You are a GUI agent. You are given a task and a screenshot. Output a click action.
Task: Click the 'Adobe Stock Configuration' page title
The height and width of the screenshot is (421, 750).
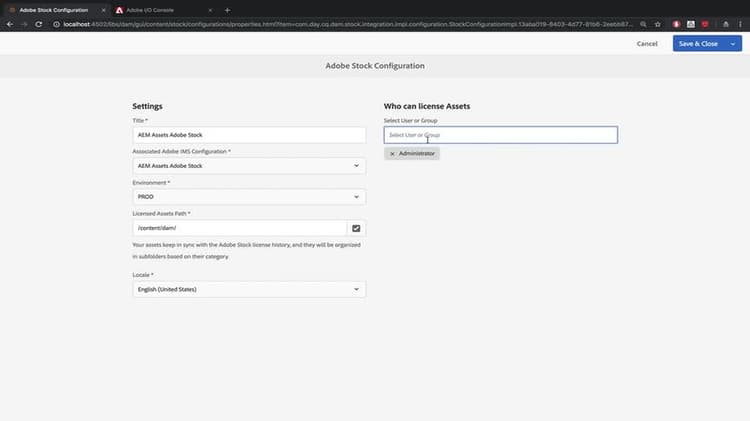pyautogui.click(x=375, y=66)
